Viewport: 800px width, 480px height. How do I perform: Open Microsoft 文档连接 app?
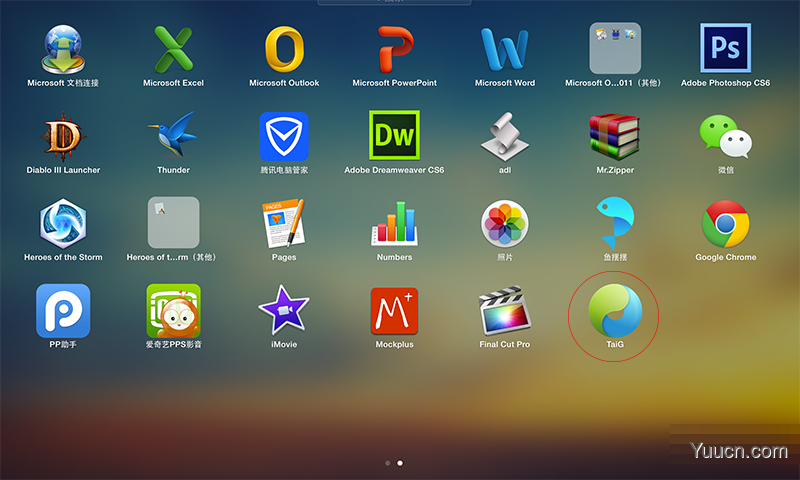click(x=63, y=49)
